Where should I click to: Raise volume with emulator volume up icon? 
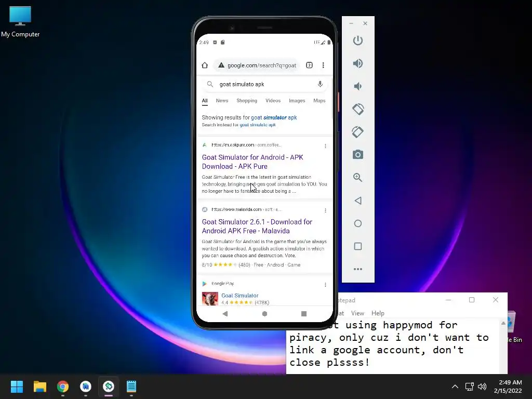357,63
